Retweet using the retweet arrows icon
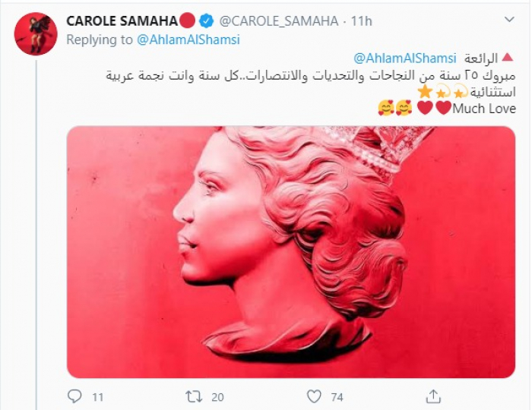 194,396
